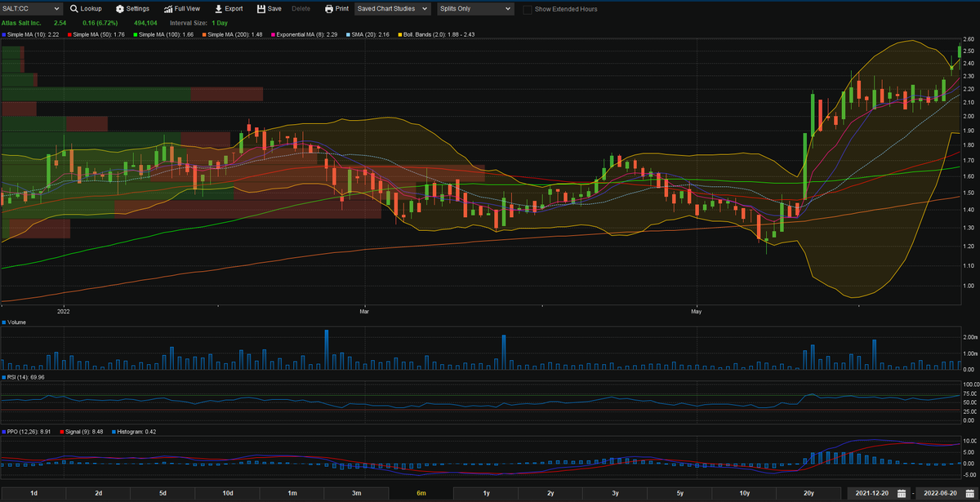Click the March label on time axis
The height and width of the screenshot is (502, 980).
(364, 311)
